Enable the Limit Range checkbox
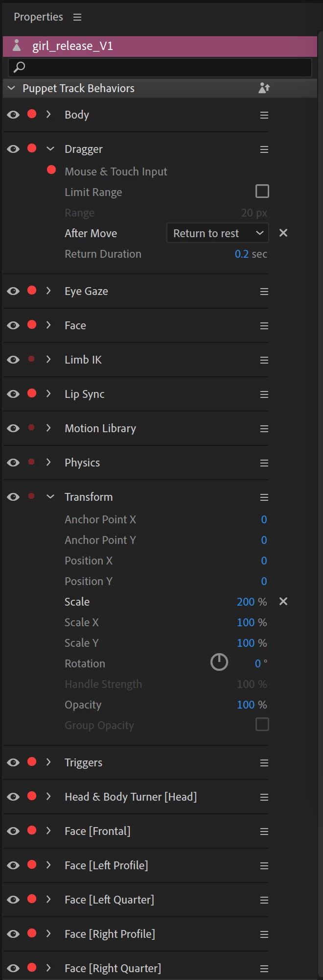Image resolution: width=323 pixels, height=980 pixels. click(x=262, y=191)
